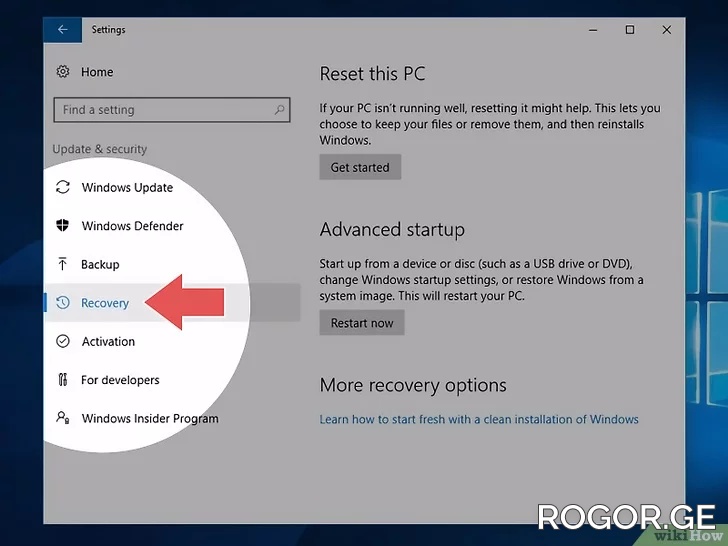Click the Windows Update sync icon
This screenshot has width=728, height=546.
pos(63,187)
